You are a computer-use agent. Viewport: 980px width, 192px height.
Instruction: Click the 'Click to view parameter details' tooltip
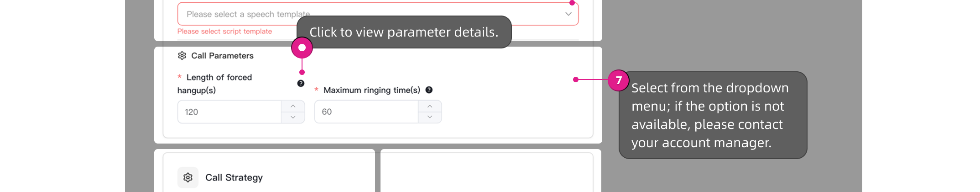(x=404, y=32)
